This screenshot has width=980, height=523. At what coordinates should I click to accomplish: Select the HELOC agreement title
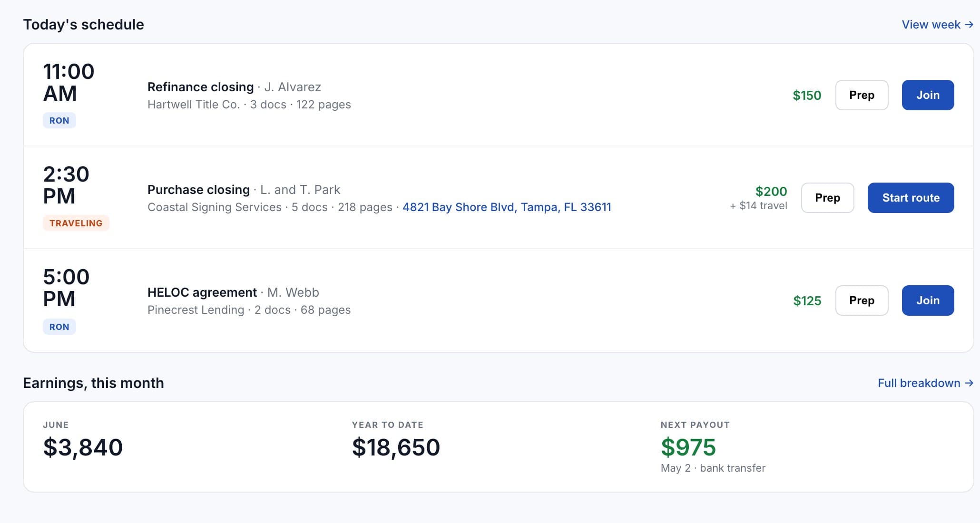click(x=202, y=292)
